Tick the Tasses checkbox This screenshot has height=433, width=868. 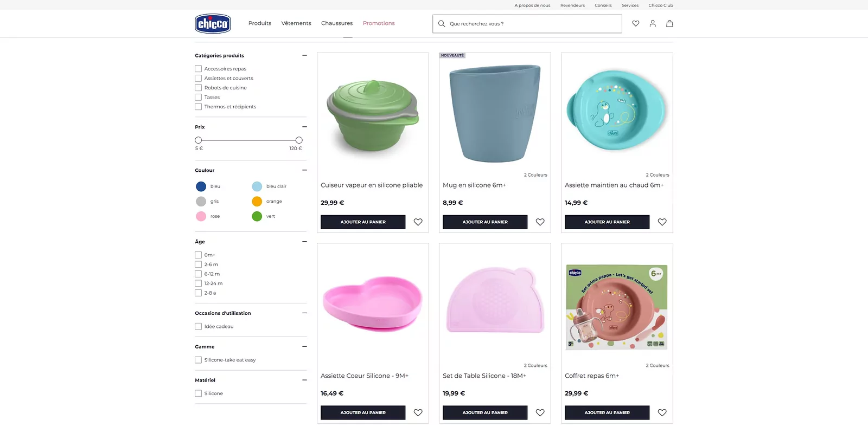[x=199, y=97]
